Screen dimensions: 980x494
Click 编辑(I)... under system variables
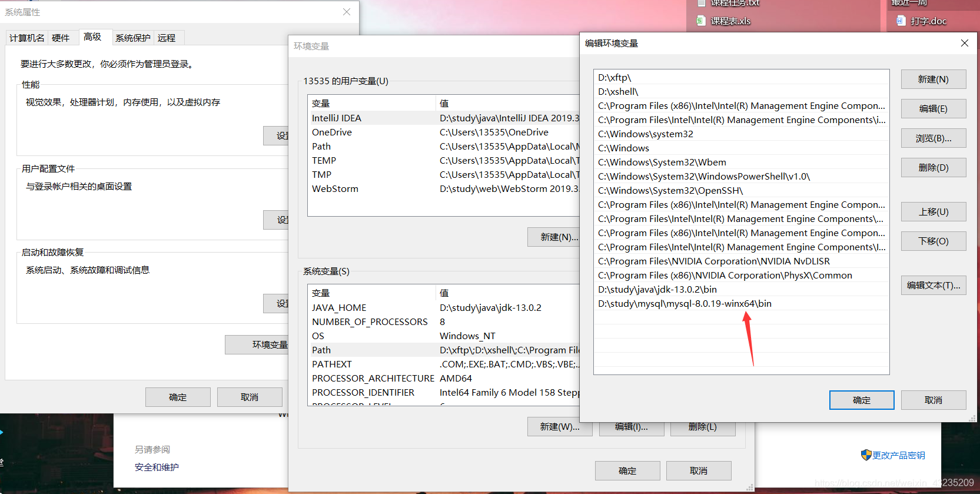click(x=632, y=428)
